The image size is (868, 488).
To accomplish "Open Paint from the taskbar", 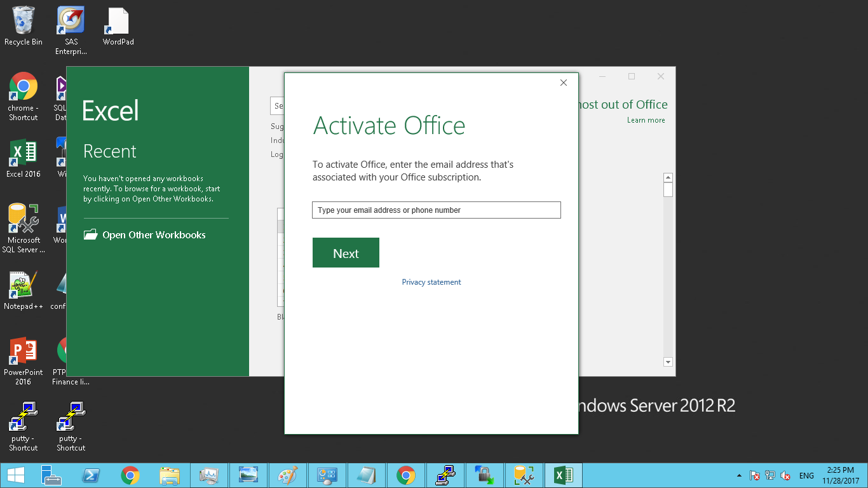I will click(288, 475).
